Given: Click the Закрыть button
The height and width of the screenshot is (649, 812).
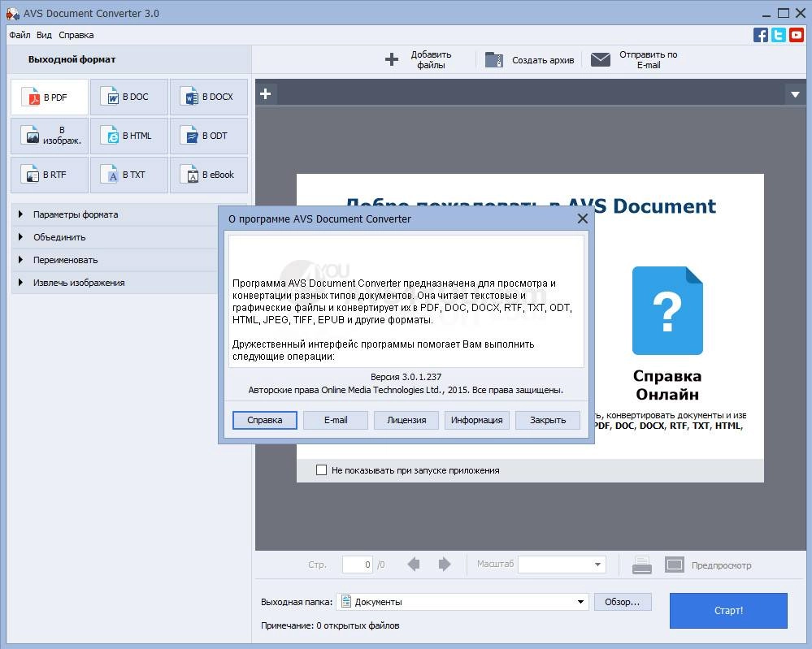Looking at the screenshot, I should click(548, 420).
